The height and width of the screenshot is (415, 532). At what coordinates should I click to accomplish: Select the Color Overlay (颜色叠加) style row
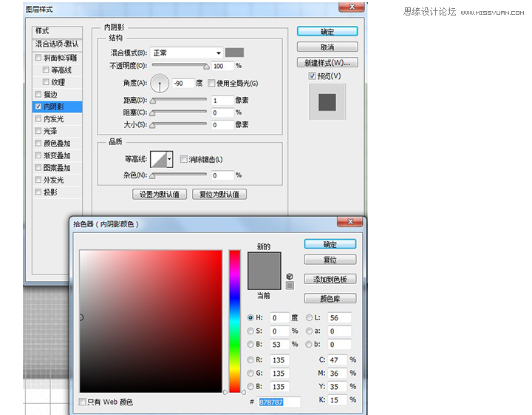point(58,144)
